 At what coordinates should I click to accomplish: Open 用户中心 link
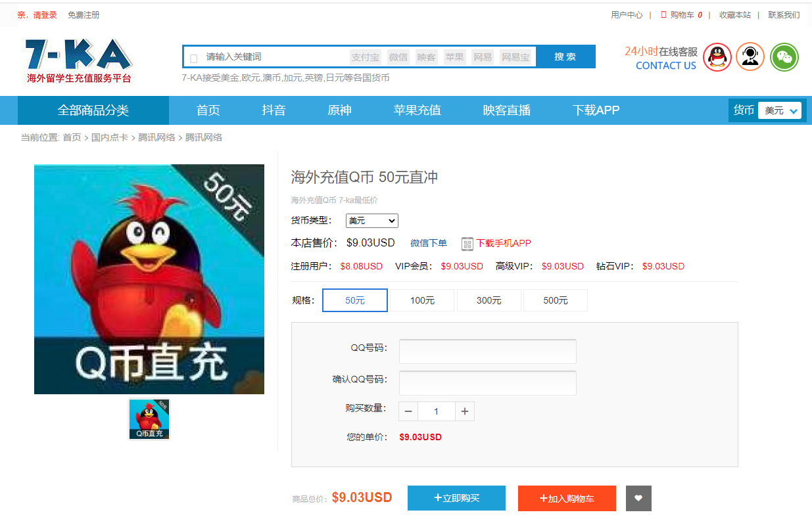tap(627, 14)
